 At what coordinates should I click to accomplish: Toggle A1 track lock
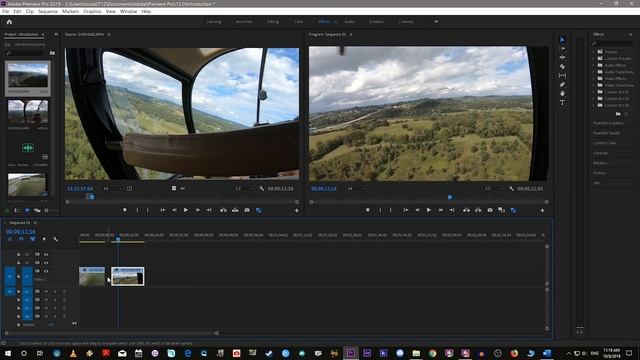pos(18,291)
